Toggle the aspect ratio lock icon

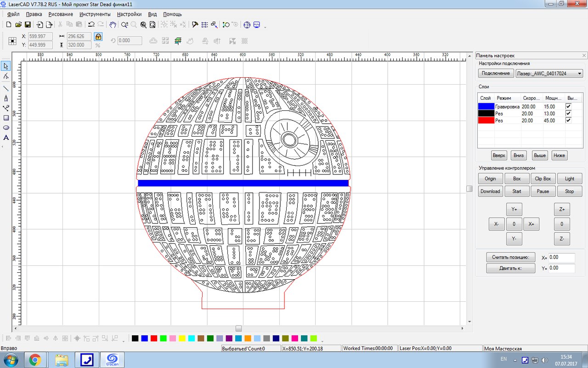[x=98, y=37]
